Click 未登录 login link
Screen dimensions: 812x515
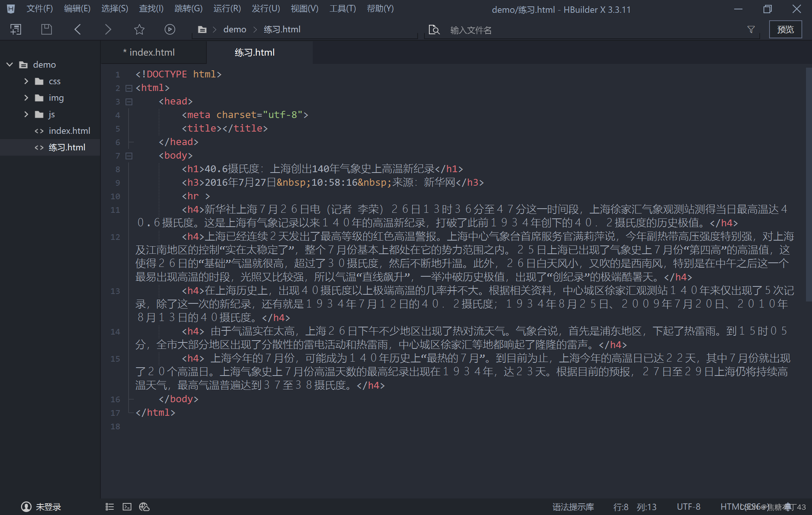[48, 507]
